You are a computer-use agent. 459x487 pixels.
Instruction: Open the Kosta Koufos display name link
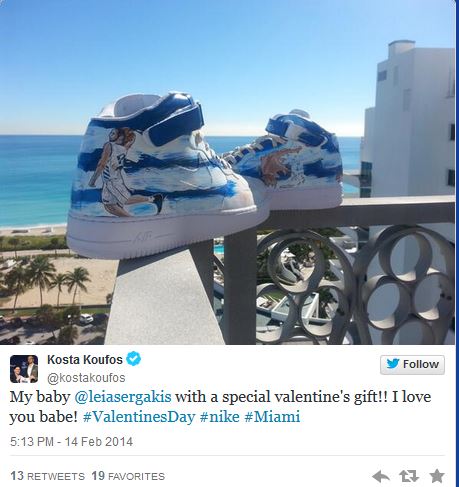click(85, 359)
